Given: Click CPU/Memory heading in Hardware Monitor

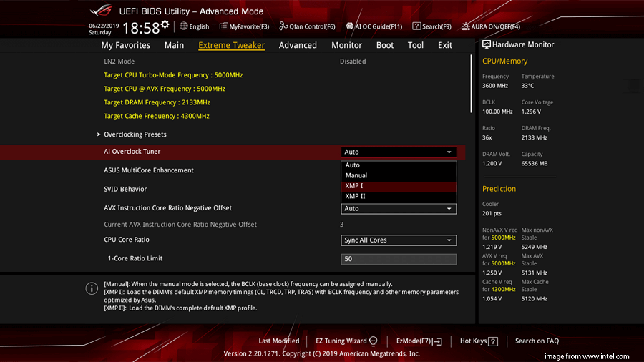Looking at the screenshot, I should pos(504,61).
